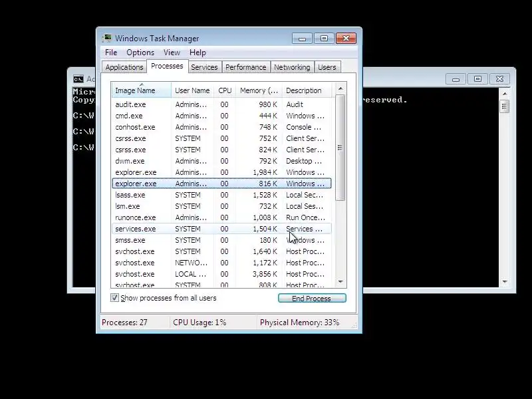Select the Processes tab
Screen dimensions: 532x399
[167, 66]
